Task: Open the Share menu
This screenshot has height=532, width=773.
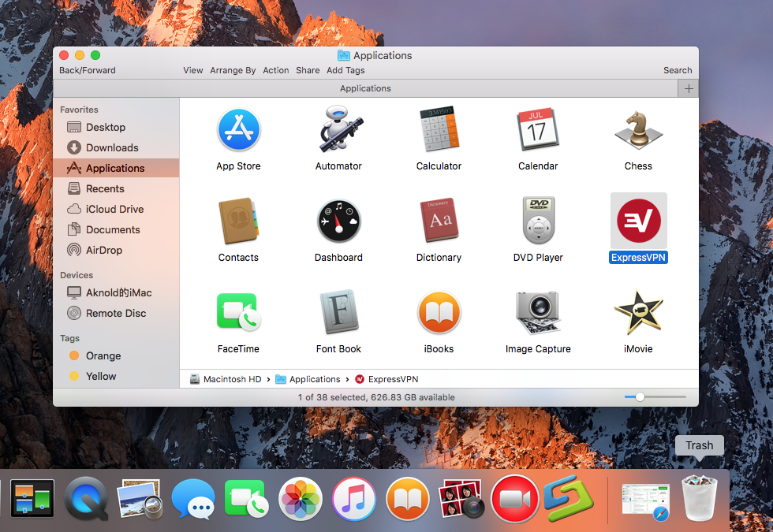Action: 308,70
